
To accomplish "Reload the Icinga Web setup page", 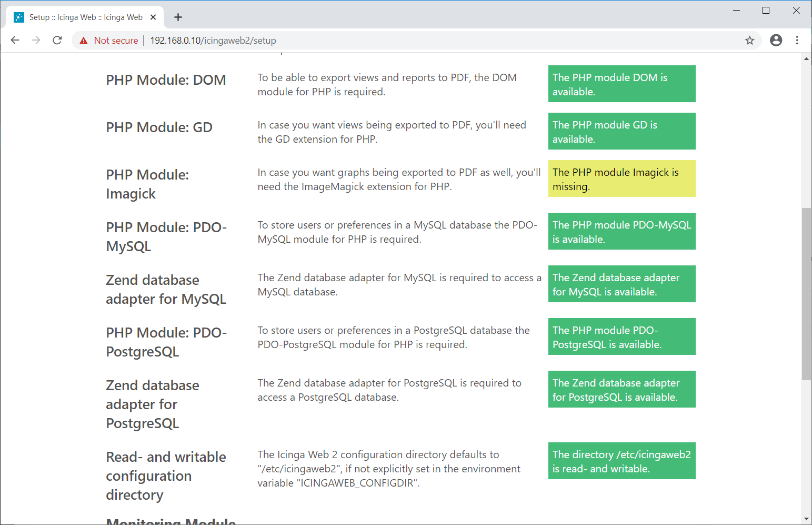I will [x=57, y=41].
